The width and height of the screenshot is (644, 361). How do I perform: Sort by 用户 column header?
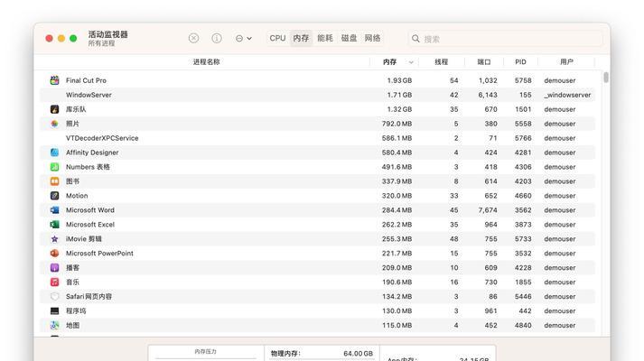[566, 62]
